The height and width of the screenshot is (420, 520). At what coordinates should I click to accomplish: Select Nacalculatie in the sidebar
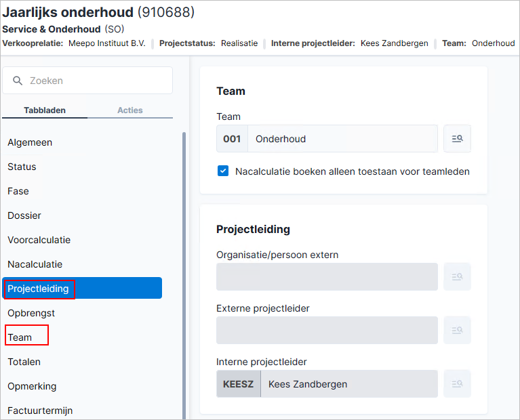point(35,264)
